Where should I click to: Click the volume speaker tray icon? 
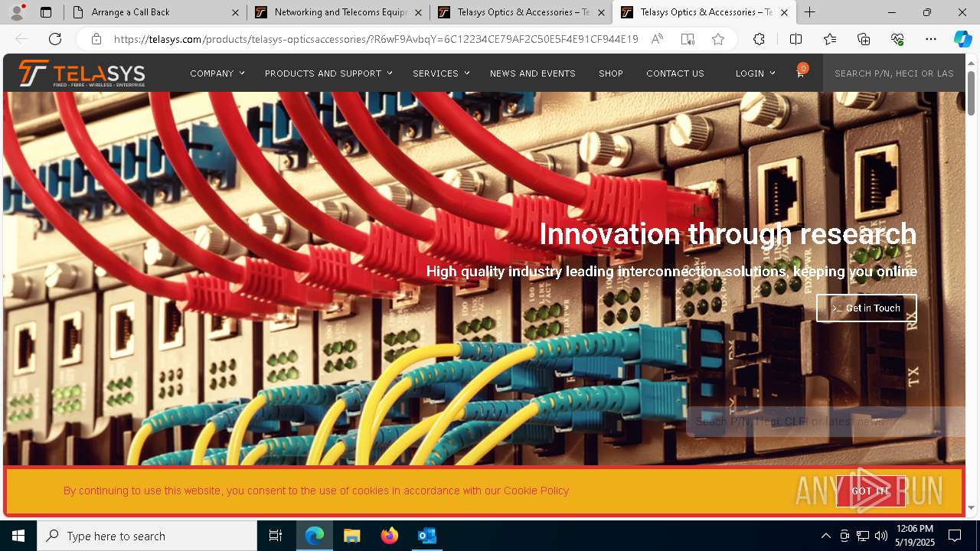pos(881,536)
